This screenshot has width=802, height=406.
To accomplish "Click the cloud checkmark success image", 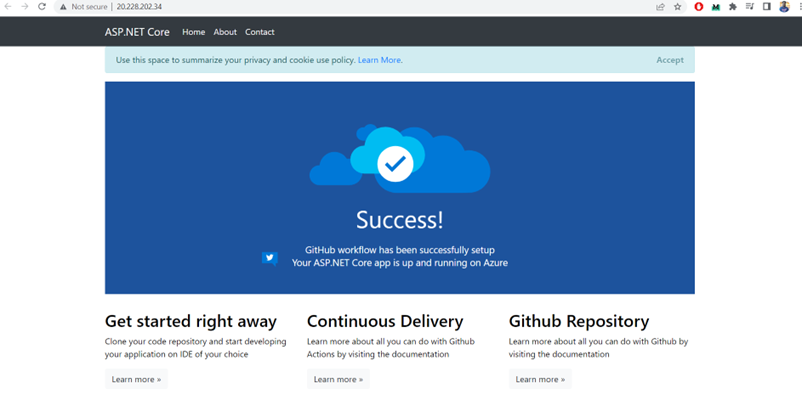I will (x=397, y=161).
